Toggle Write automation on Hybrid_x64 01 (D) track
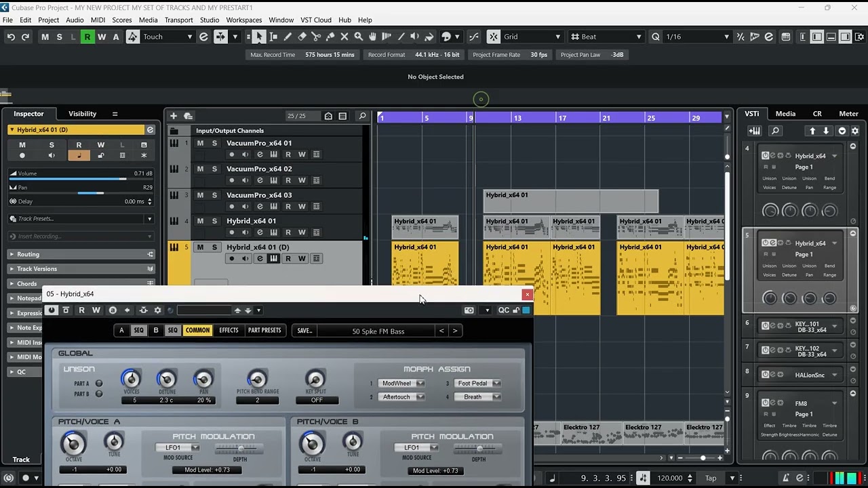This screenshot has width=868, height=488. [302, 258]
